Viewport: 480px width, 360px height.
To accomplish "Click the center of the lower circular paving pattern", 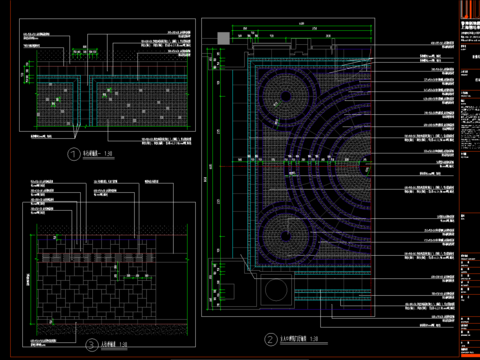I will [x=286, y=236].
